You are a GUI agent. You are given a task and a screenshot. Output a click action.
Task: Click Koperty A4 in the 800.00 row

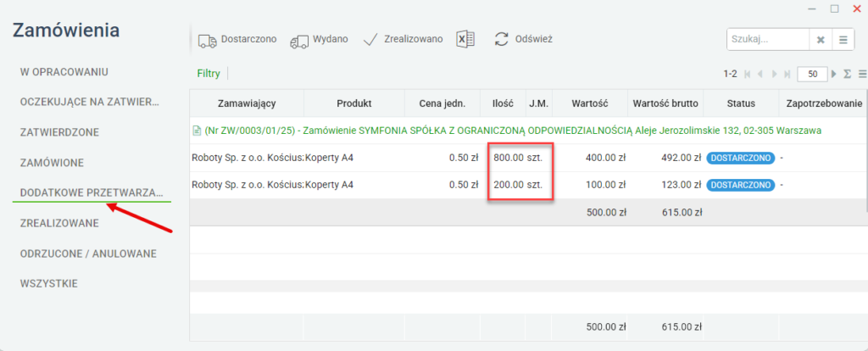pyautogui.click(x=330, y=158)
